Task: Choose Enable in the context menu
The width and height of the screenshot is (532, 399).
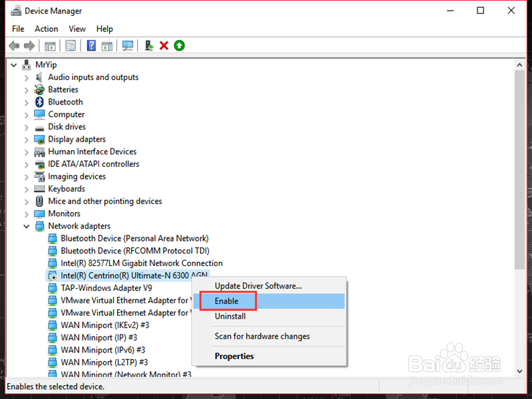Action: click(270, 301)
